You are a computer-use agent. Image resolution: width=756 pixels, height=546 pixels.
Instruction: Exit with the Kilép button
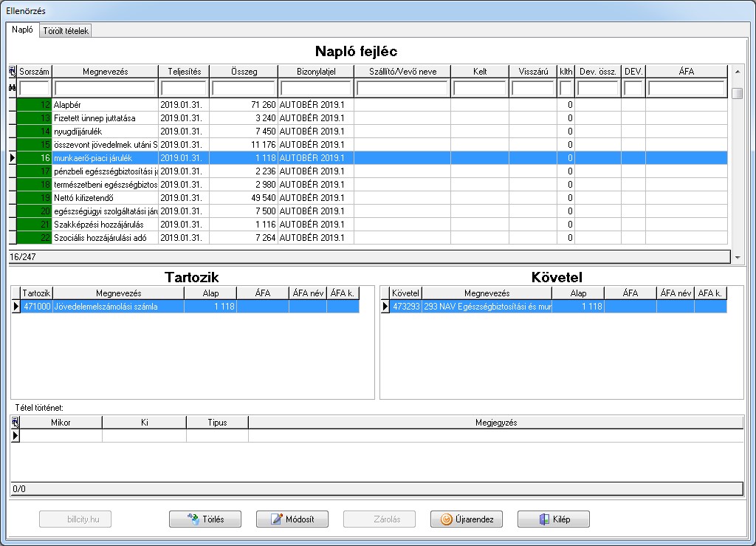[x=554, y=519]
